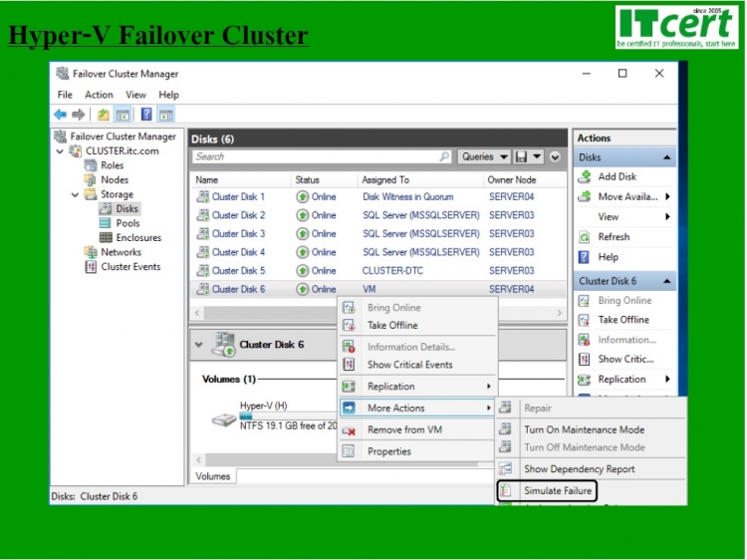Image resolution: width=747 pixels, height=560 pixels.
Task: Click the More Actions blue arrow icon
Action: click(349, 408)
